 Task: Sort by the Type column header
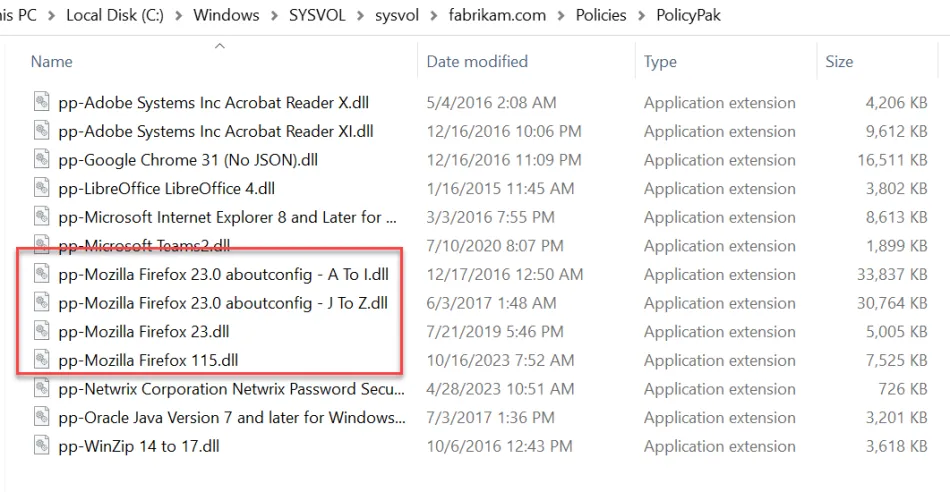[x=660, y=61]
